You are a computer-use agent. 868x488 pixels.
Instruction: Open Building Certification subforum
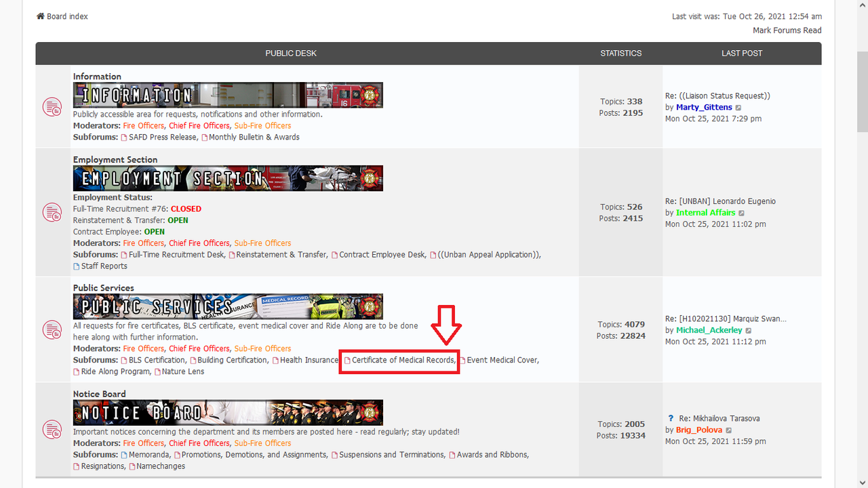coord(233,360)
